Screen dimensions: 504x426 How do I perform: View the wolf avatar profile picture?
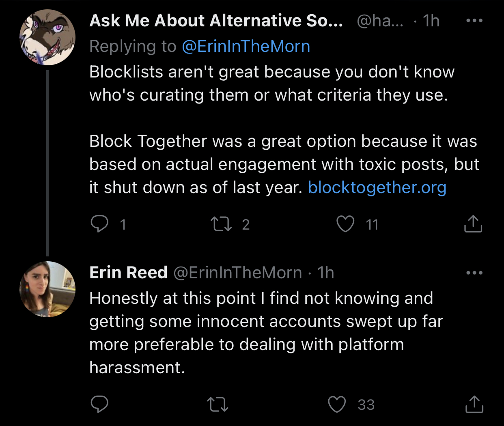[47, 38]
